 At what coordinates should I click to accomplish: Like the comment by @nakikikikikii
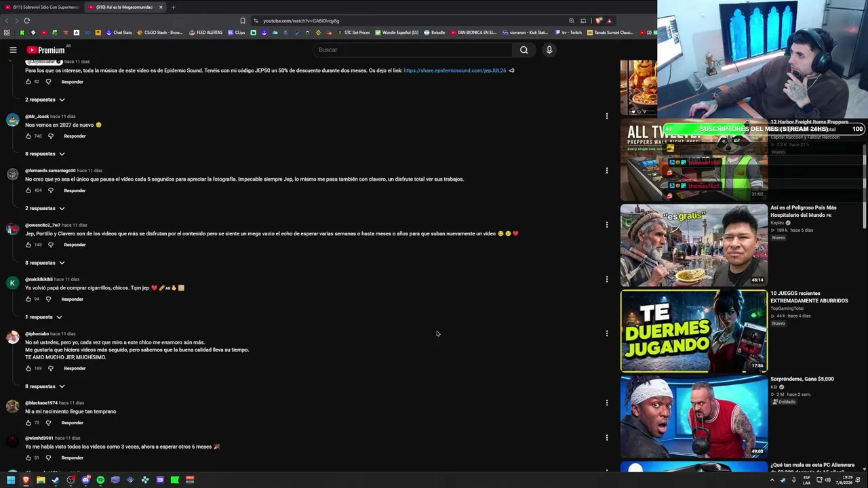pos(28,299)
